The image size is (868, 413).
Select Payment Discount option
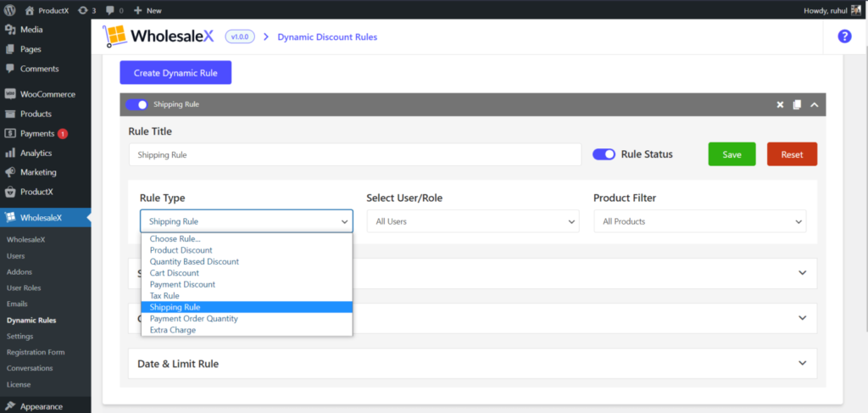point(247,284)
